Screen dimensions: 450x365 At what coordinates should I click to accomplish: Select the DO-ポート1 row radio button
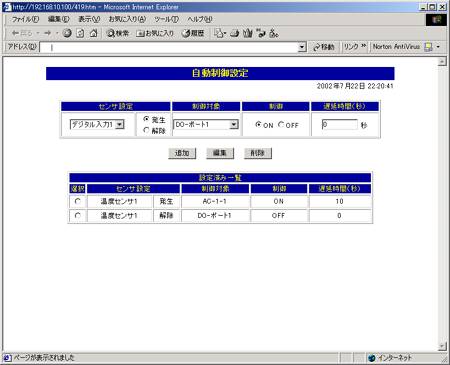click(x=78, y=215)
